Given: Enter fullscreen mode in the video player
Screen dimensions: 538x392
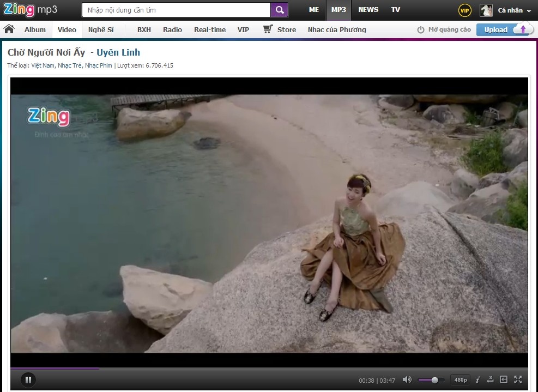Looking at the screenshot, I should coord(518,379).
